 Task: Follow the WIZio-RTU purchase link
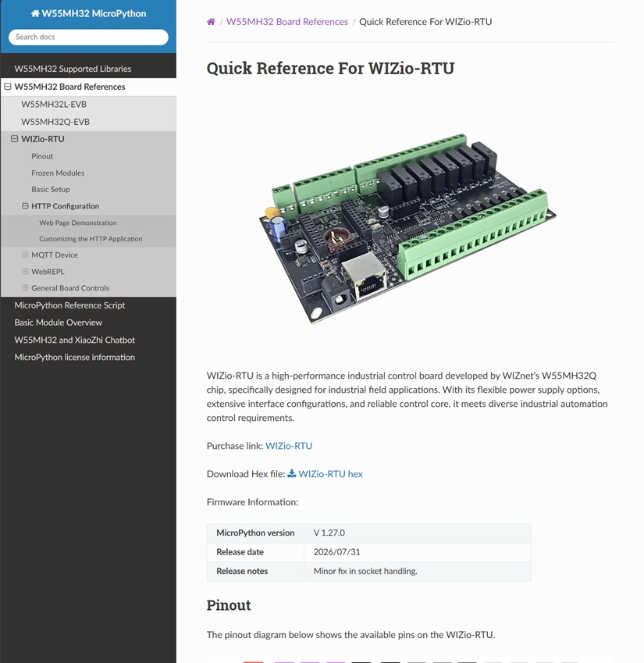point(289,446)
